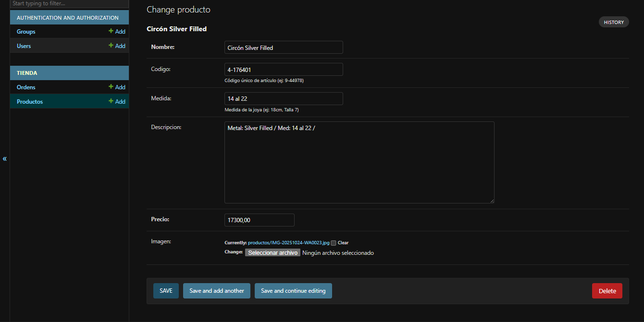Click into the Precio input field
The height and width of the screenshot is (322, 644).
coord(260,220)
